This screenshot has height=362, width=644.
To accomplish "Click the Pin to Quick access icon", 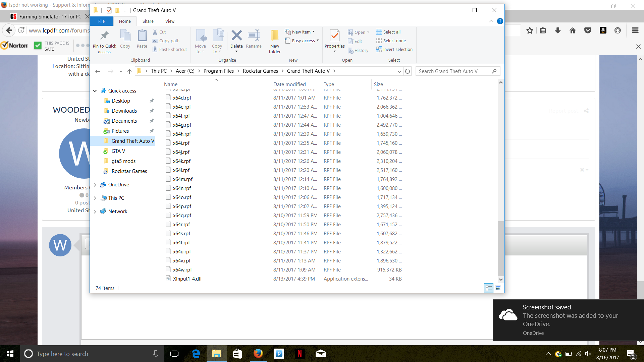I will tap(104, 36).
